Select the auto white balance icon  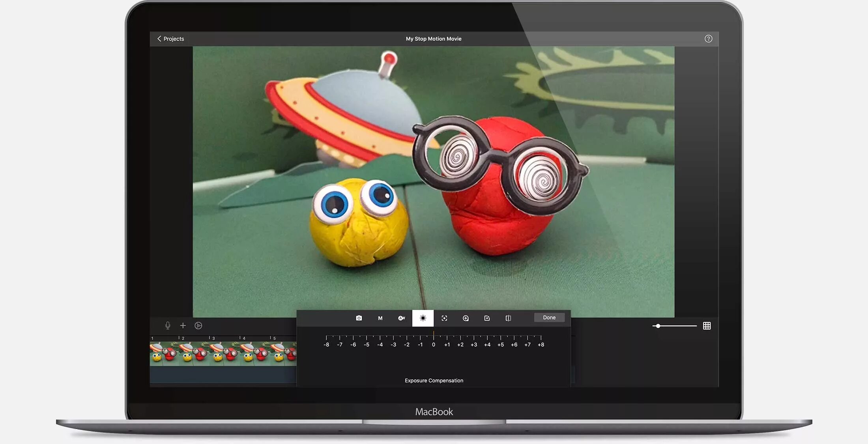tap(401, 318)
